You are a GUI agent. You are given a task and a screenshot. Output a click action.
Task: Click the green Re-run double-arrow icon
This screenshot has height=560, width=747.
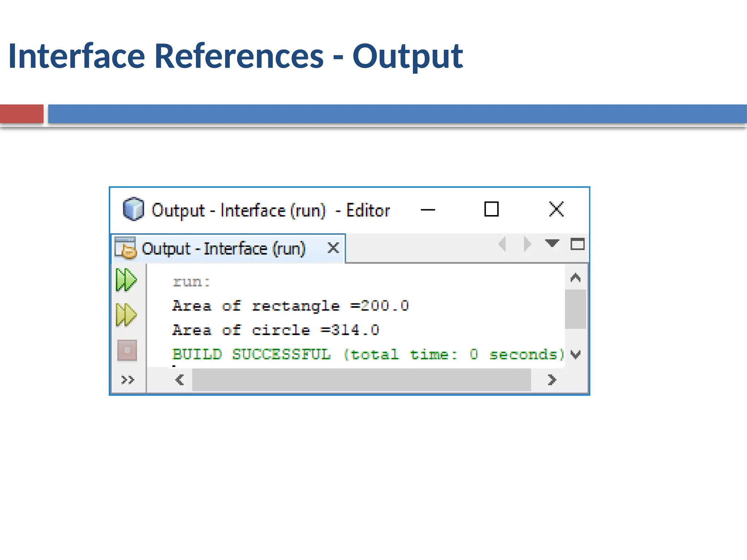click(126, 280)
